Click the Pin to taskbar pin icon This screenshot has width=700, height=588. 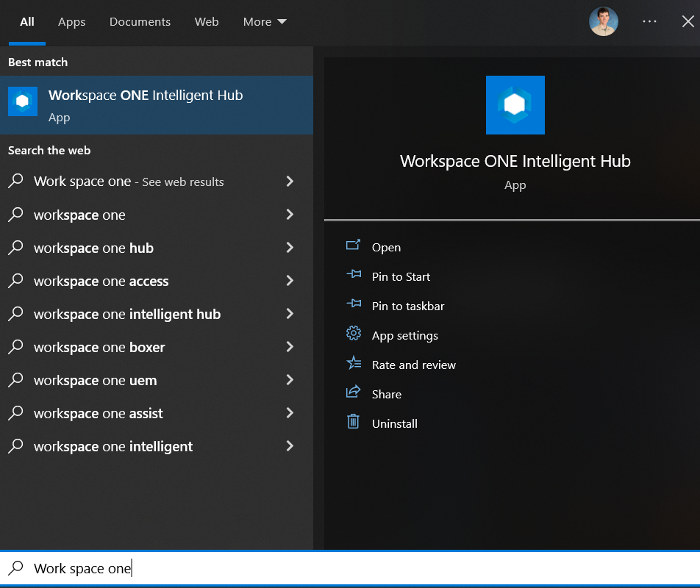(x=354, y=304)
